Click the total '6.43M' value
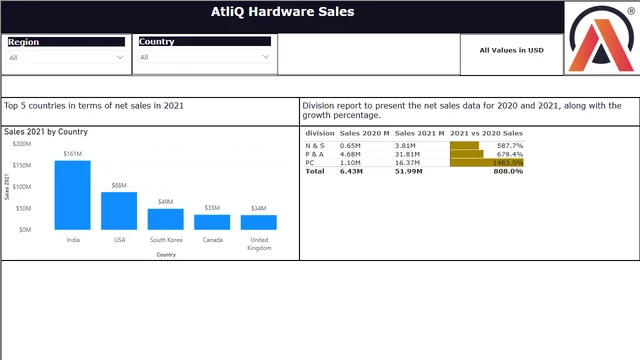This screenshot has height=360, width=640. 351,171
